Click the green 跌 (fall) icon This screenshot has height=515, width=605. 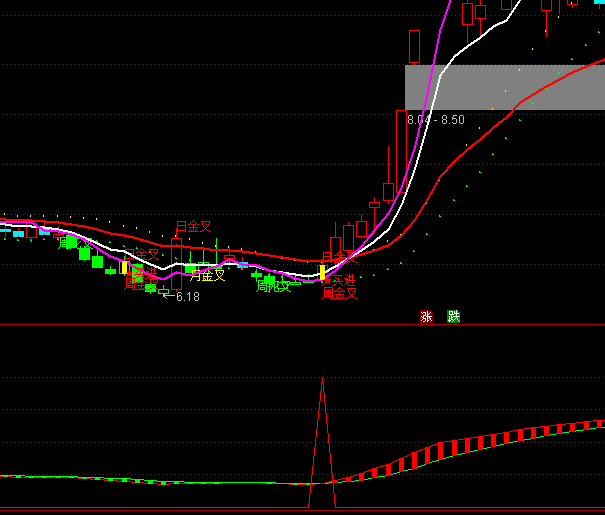(x=453, y=317)
